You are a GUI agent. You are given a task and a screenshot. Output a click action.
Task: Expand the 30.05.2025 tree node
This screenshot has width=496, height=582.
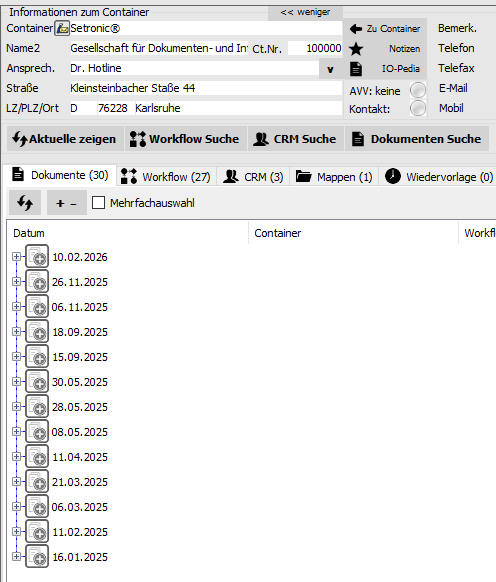16,381
